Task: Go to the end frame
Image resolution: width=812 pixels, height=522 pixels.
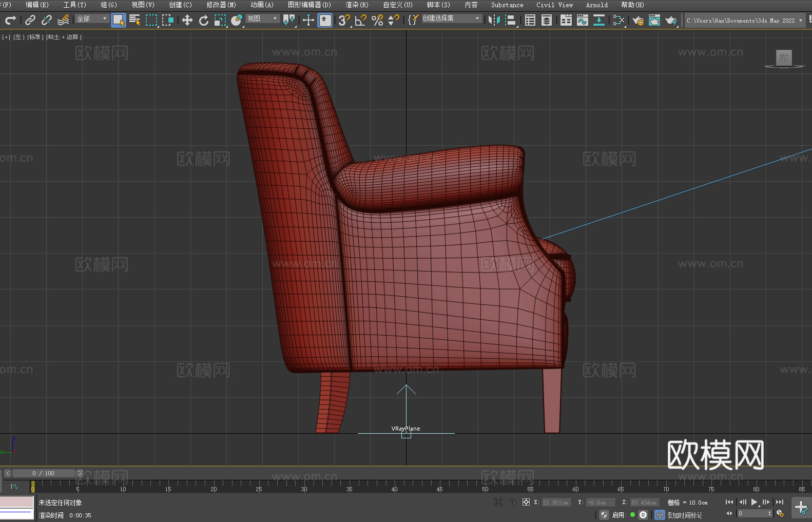Action: 780,502
